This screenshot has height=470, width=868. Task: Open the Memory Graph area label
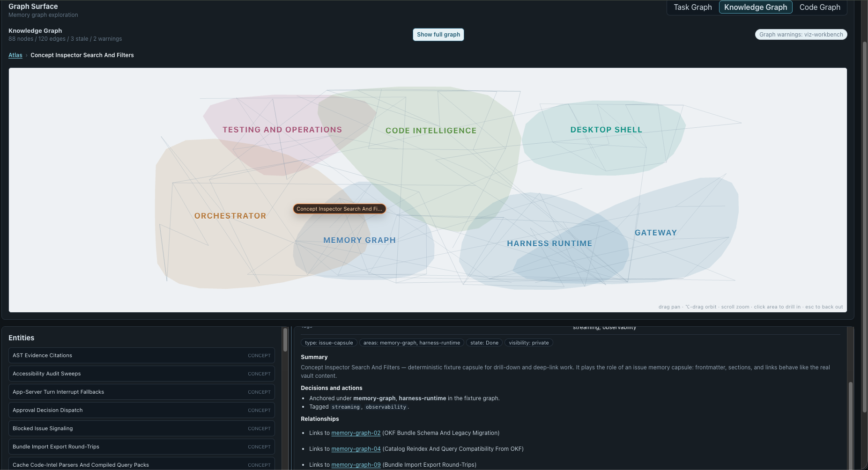tap(359, 241)
